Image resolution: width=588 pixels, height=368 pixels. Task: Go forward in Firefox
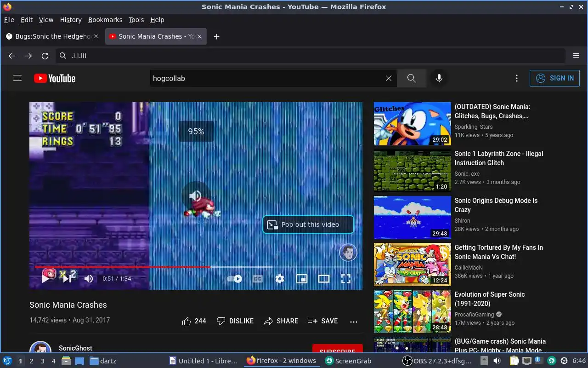[x=28, y=56]
